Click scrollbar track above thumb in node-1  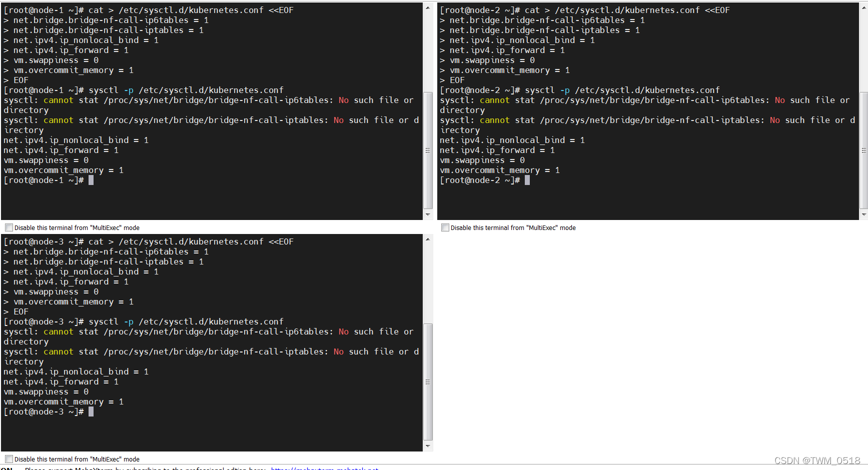pos(428,50)
